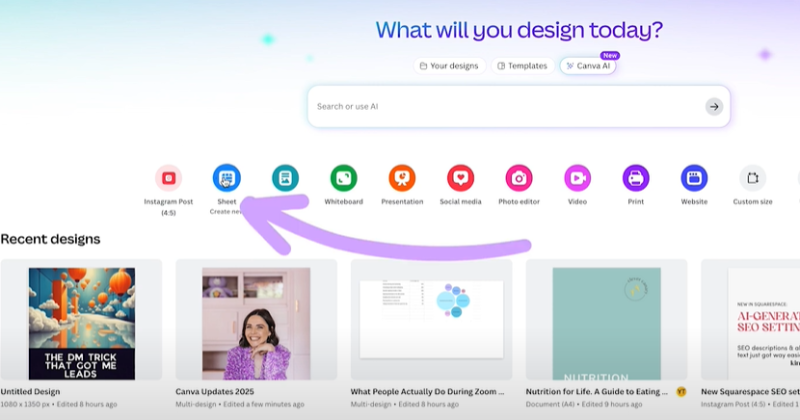The height and width of the screenshot is (420, 800).
Task: Pick the Website design icon
Action: (x=694, y=178)
